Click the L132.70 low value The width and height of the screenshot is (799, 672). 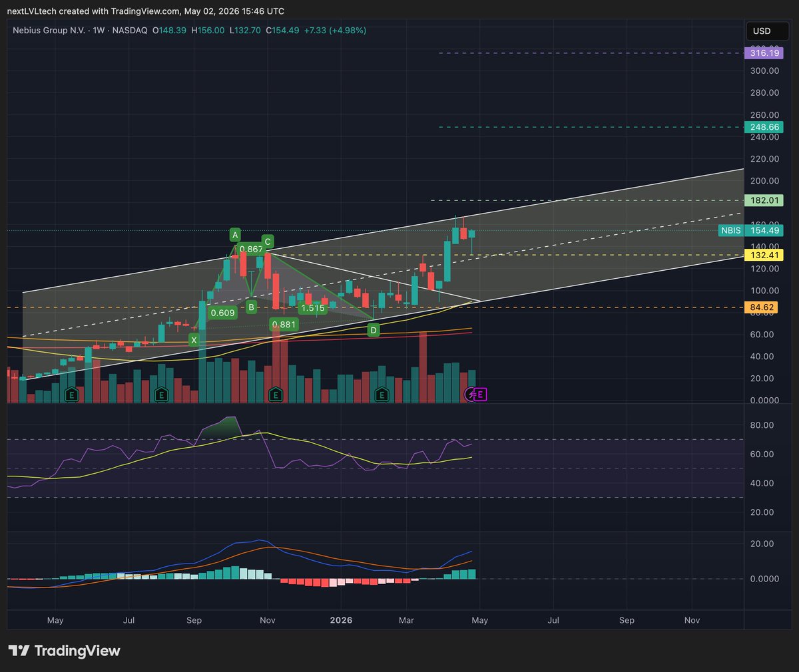coord(245,31)
